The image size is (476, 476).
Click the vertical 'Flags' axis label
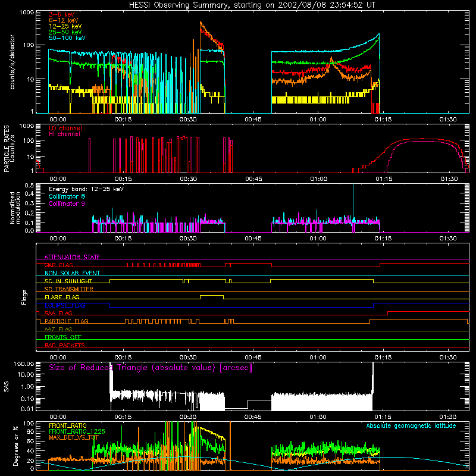pos(24,297)
